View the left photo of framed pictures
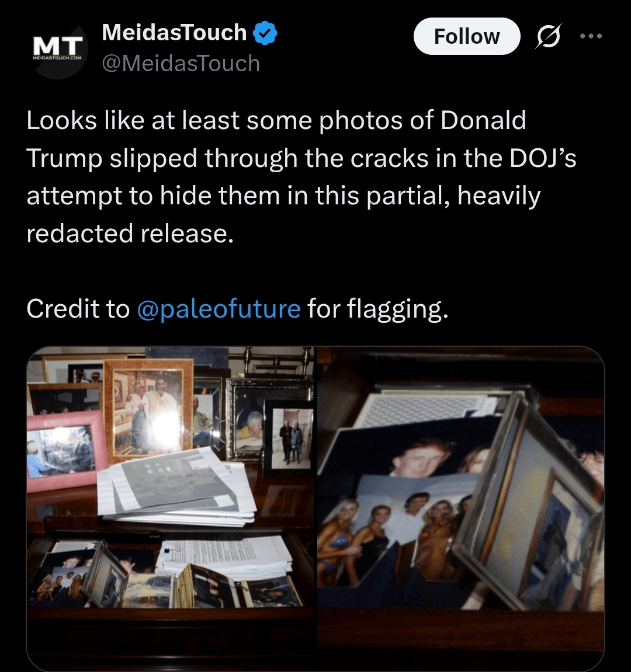The width and height of the screenshot is (631, 672). click(170, 509)
